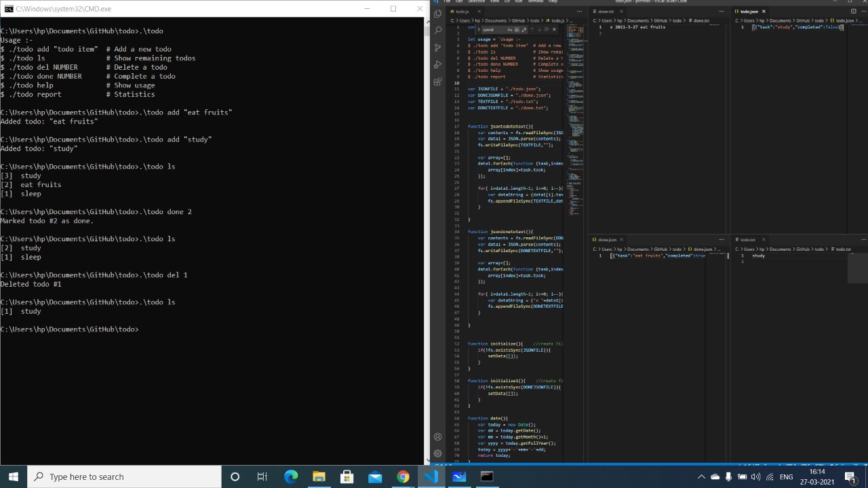The width and height of the screenshot is (868, 488).
Task: Open Mail app from taskbar
Action: (x=375, y=476)
